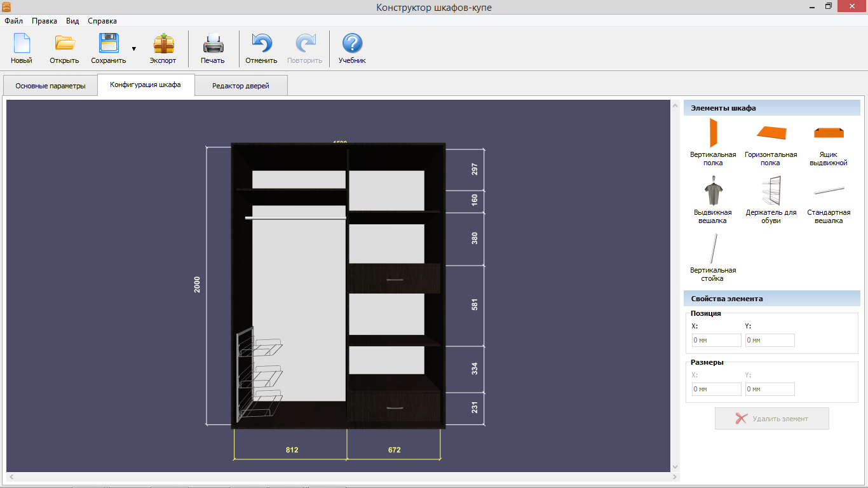
Task: Click the 812 width dimension label
Action: tap(292, 450)
